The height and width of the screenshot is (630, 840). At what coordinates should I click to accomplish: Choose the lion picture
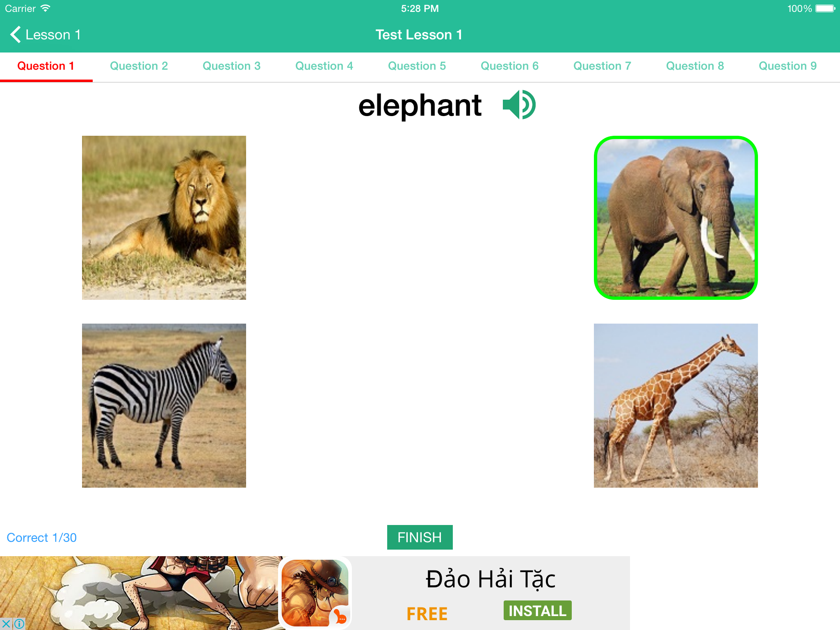tap(164, 218)
